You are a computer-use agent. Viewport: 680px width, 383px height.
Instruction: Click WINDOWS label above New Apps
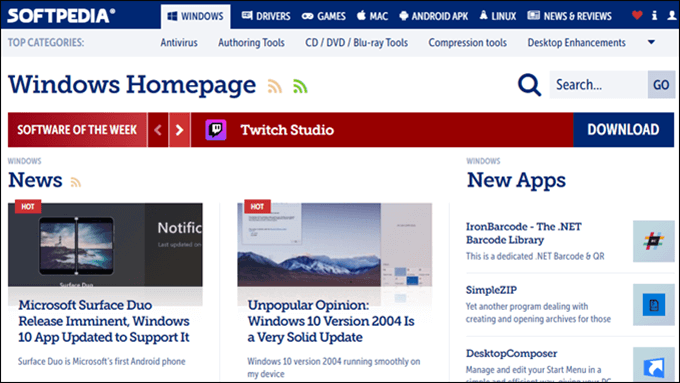pos(483,161)
